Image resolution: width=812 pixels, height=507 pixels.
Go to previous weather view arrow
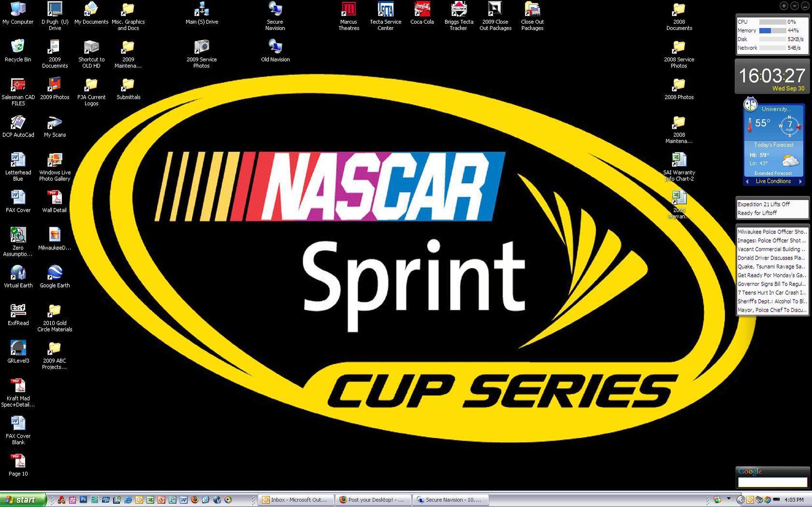pyautogui.click(x=747, y=182)
